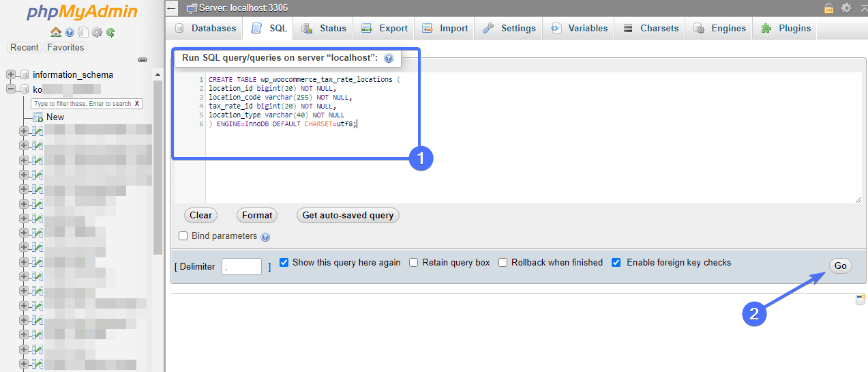Open the MySQL documentation pages icon
This screenshot has height=372, width=868.
pyautogui.click(x=83, y=32)
